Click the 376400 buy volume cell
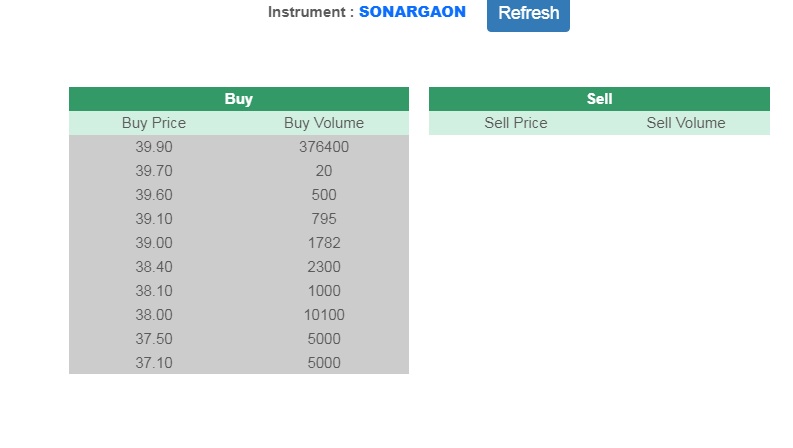The width and height of the screenshot is (793, 448). pyautogui.click(x=324, y=147)
